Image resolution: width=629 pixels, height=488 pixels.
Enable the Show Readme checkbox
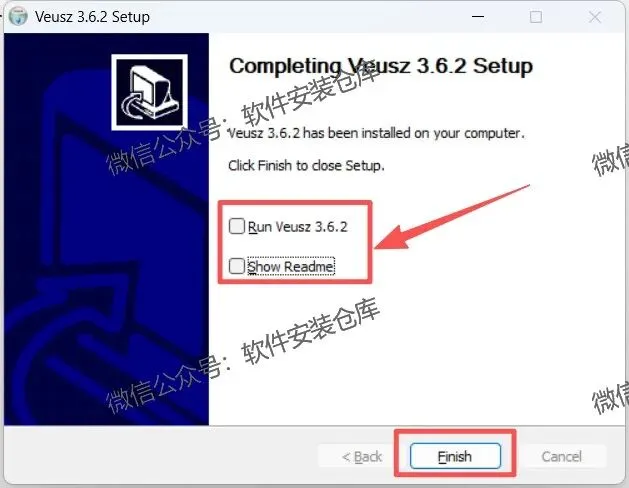[x=237, y=266]
